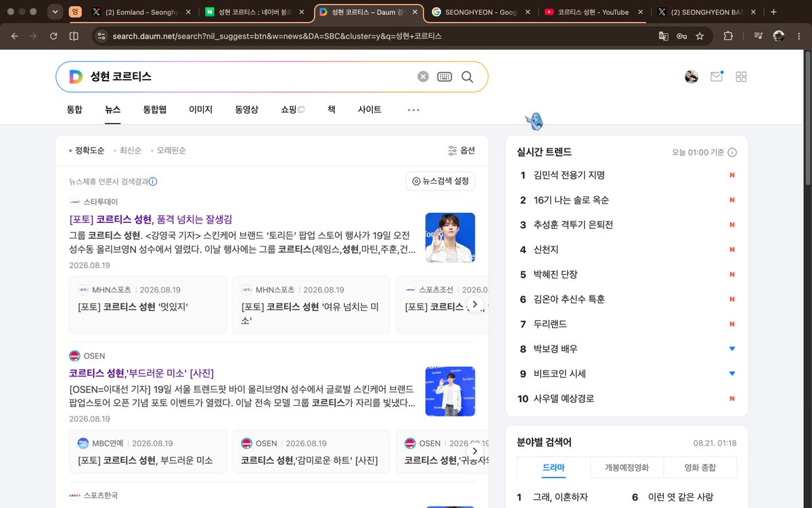Click the site info icon in address bar
This screenshot has height=508, width=812.
pos(101,36)
